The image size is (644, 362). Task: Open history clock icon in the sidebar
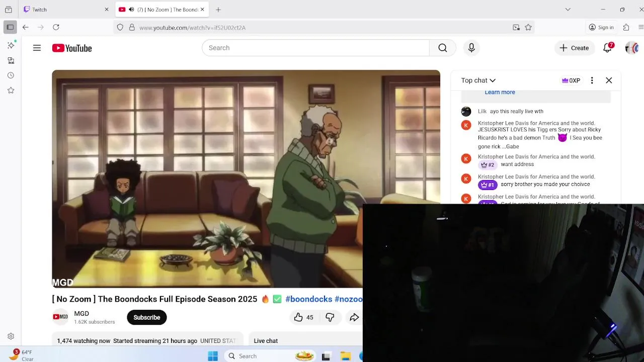pyautogui.click(x=11, y=75)
